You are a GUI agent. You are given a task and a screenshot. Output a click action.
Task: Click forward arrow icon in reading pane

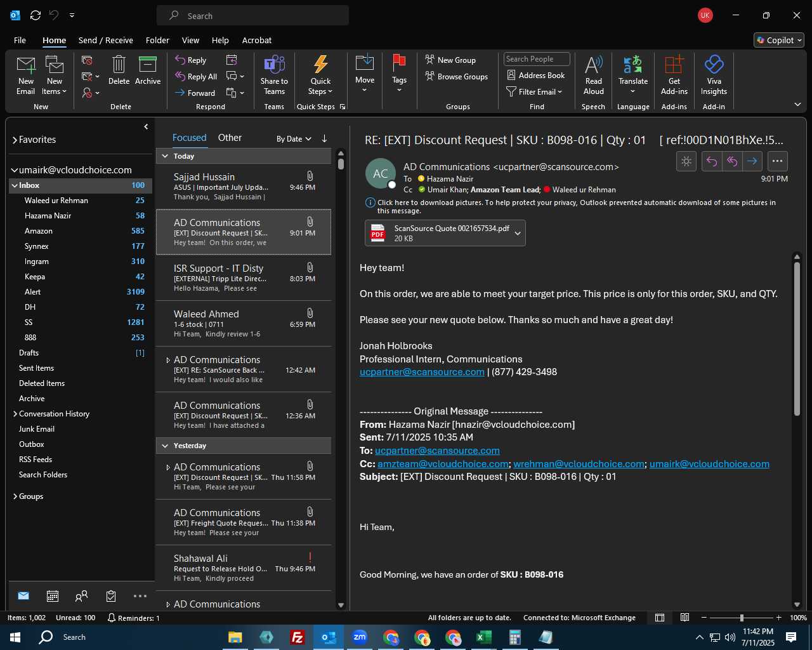(752, 161)
